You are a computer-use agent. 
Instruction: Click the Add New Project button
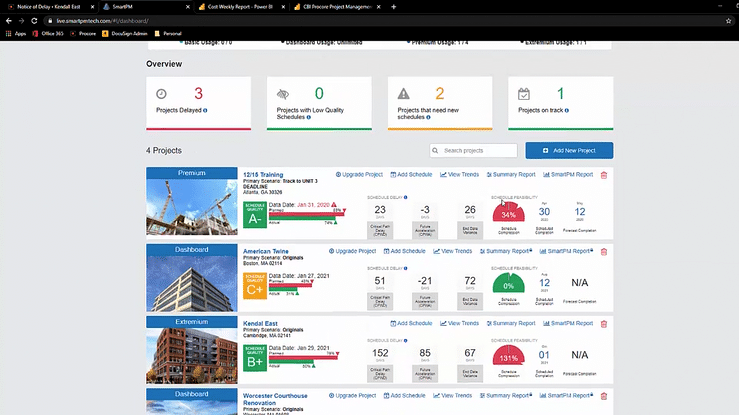point(569,150)
